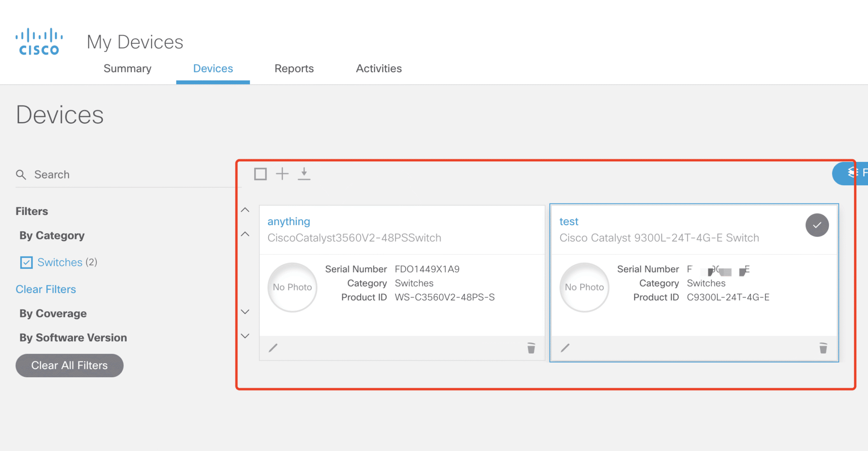868x451 pixels.
Task: Click the Cisco logo
Action: [39, 40]
